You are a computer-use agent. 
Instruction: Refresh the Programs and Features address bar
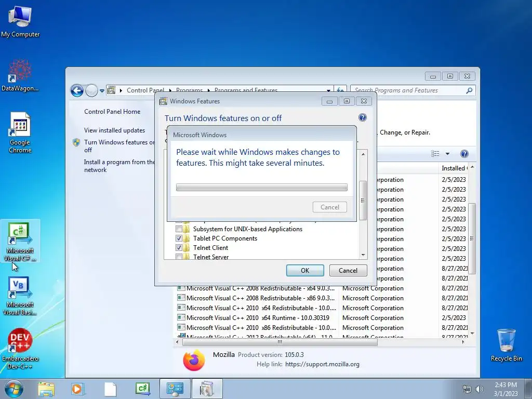(x=340, y=90)
